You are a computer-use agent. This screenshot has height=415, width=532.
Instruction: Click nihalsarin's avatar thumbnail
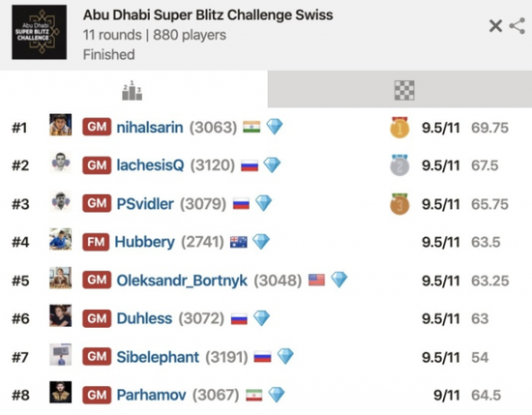coord(60,125)
